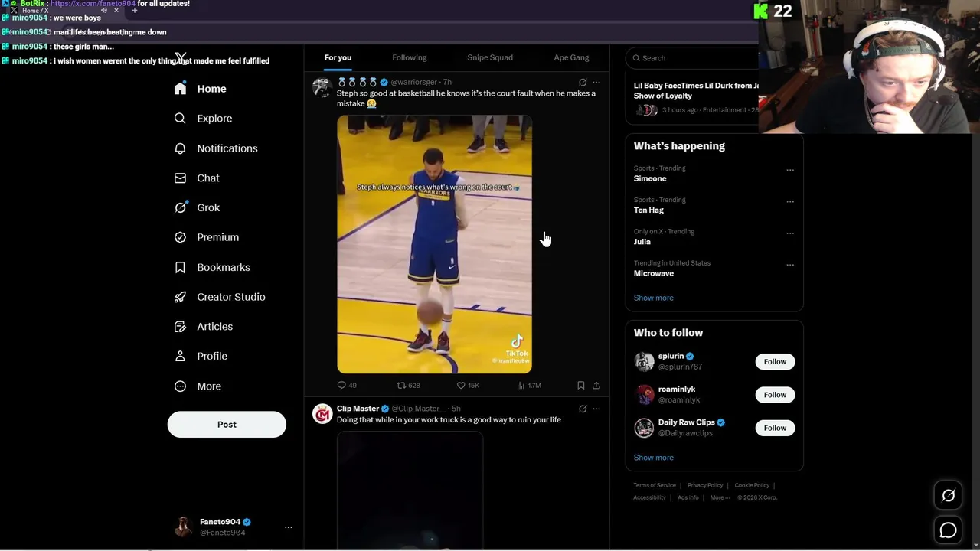Open Creator Studio rocket icon
The height and width of the screenshot is (551, 980).
(x=180, y=297)
